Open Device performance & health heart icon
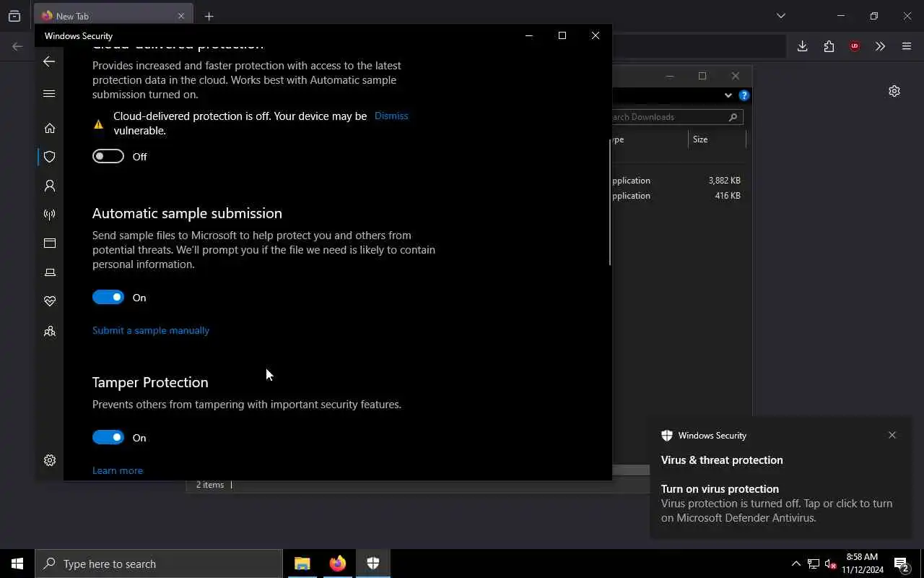 click(50, 301)
